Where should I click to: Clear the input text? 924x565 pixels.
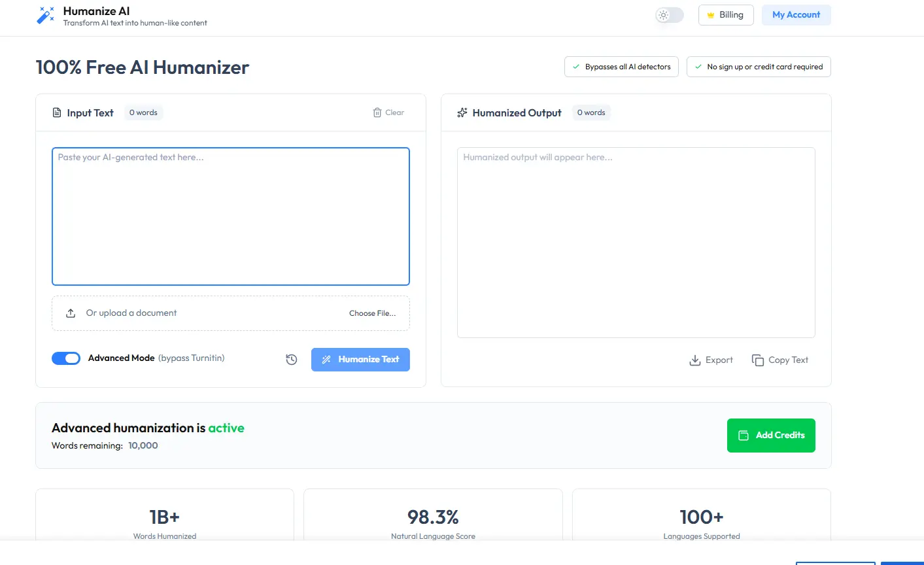coord(388,112)
